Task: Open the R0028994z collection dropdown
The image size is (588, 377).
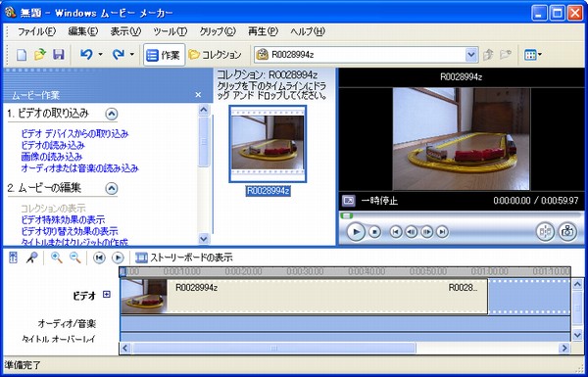Action: click(x=470, y=55)
